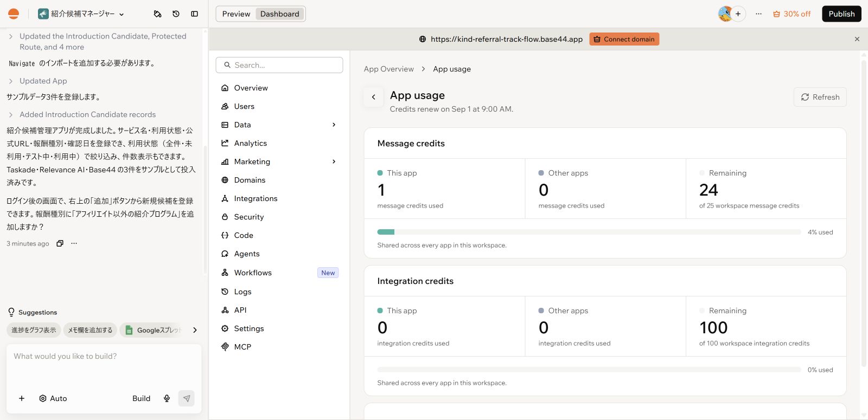The image size is (868, 420).
Task: Open the version history clock icon
Action: point(176,14)
